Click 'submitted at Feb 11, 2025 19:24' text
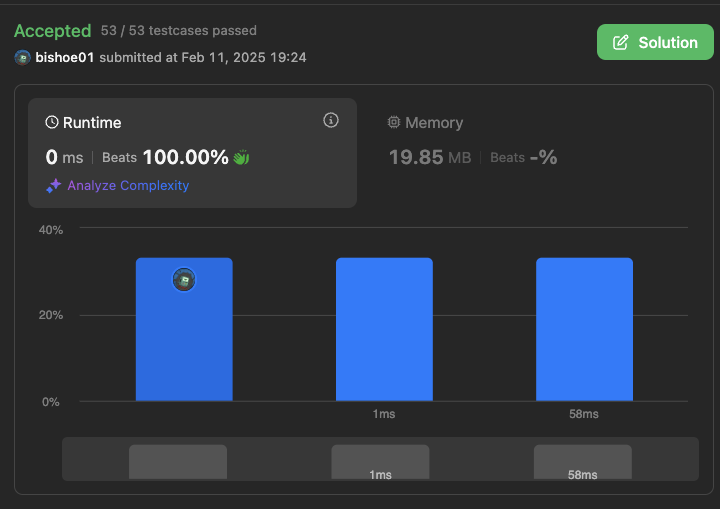Image resolution: width=720 pixels, height=509 pixels. [x=203, y=57]
